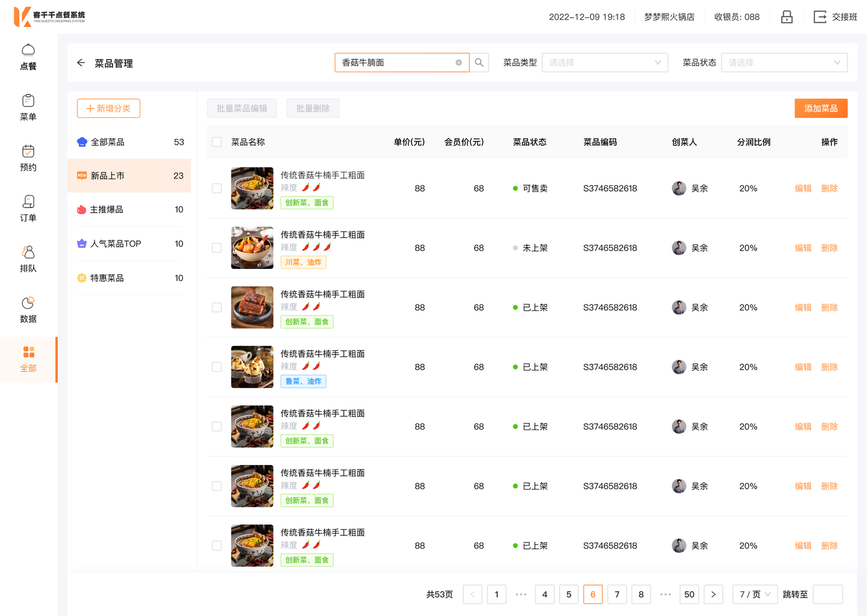Select the 全部 grid icon in sidebar

(x=29, y=352)
